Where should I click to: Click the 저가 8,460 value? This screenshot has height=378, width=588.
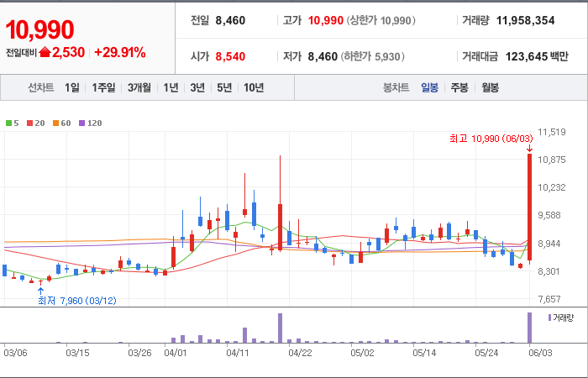coord(323,56)
